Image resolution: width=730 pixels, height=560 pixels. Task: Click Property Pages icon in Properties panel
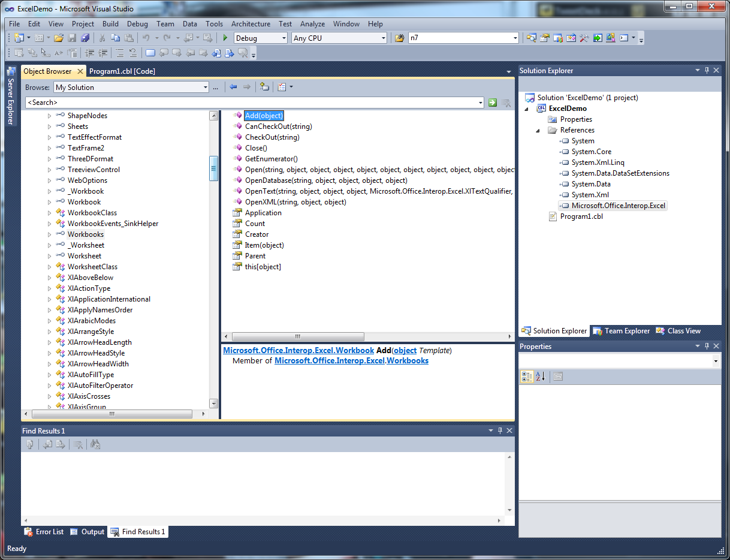[557, 377]
